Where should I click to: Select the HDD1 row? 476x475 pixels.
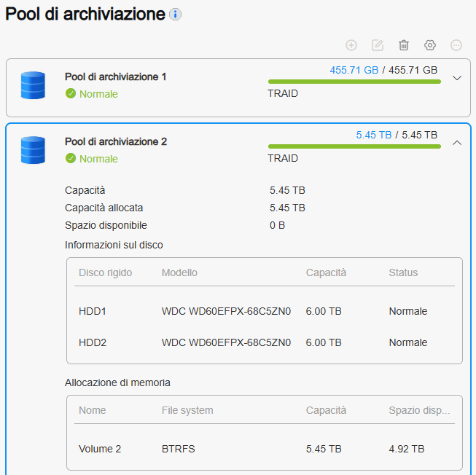tap(265, 311)
